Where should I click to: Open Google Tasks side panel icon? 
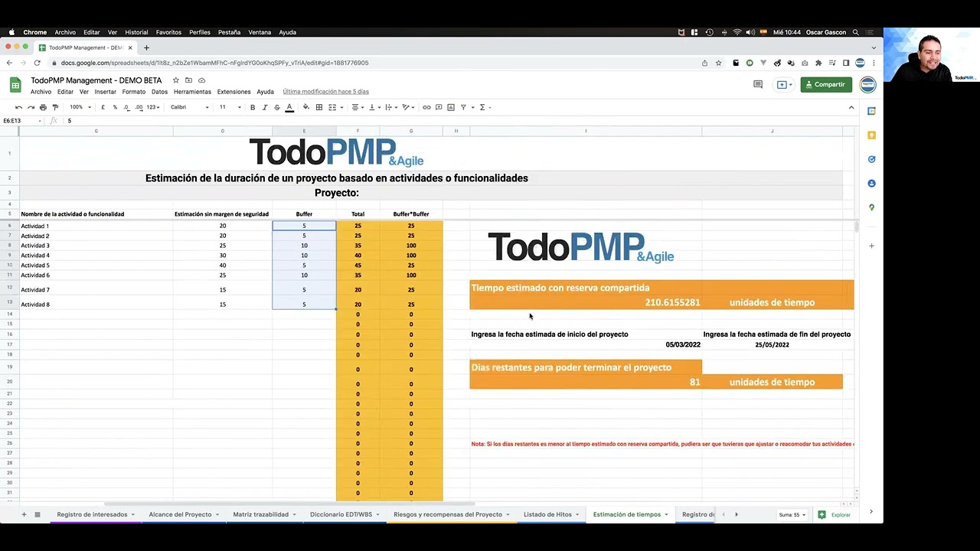[x=871, y=159]
